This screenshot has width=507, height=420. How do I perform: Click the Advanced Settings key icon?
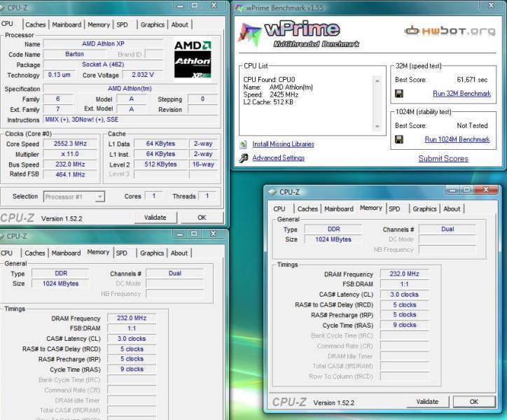tap(244, 158)
